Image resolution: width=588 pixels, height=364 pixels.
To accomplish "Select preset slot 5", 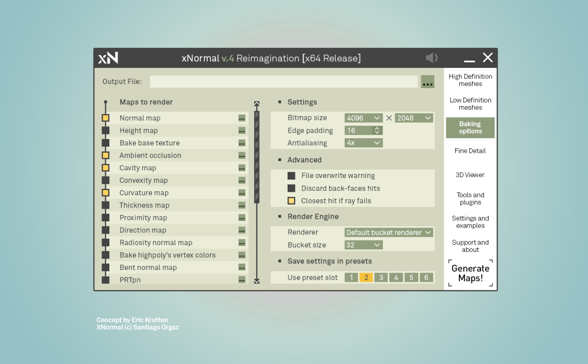I will (x=411, y=278).
